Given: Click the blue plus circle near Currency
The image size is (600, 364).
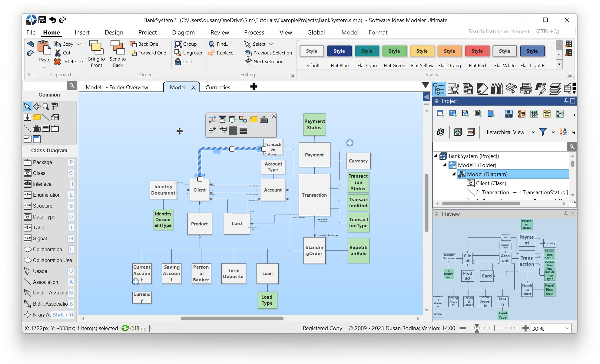Looking at the screenshot, I should [350, 143].
